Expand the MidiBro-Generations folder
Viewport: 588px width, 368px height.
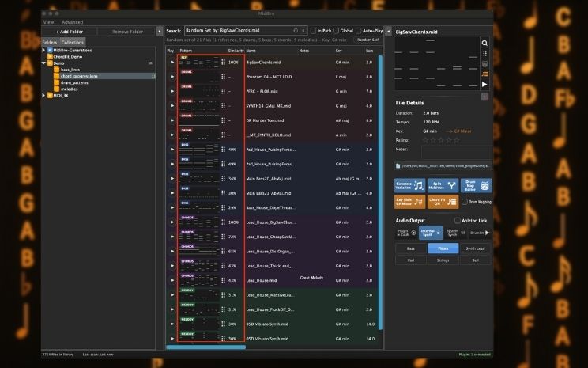pos(44,50)
